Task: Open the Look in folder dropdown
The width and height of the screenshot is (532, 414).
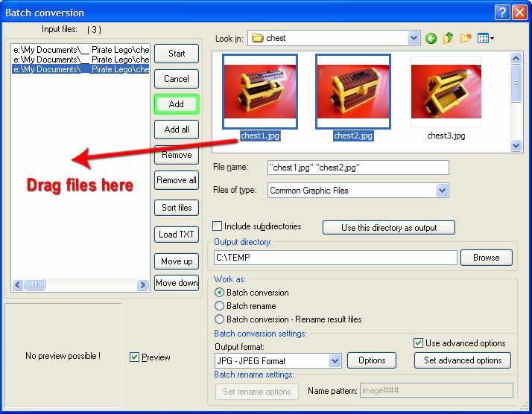Action: [x=414, y=38]
